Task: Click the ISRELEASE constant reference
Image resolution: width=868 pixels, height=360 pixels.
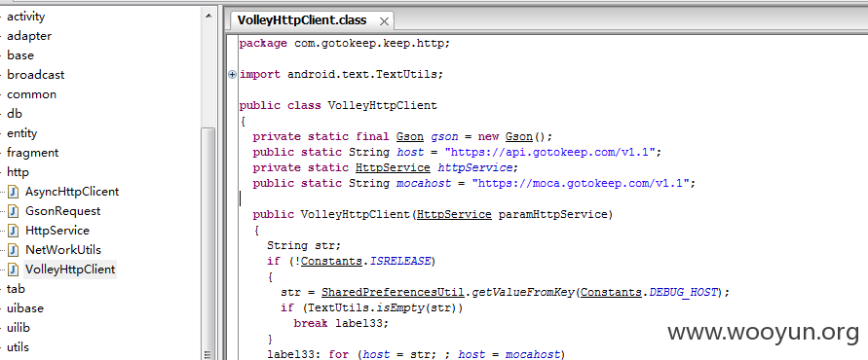Action: 400,261
